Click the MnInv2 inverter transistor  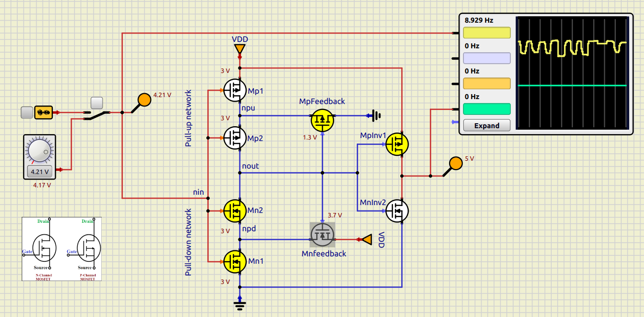(397, 211)
